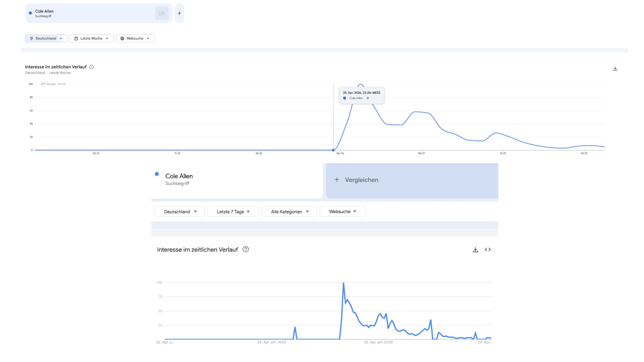Click the download icon on the lower chart
Screen dimensions: 644x362
pyautogui.click(x=475, y=249)
